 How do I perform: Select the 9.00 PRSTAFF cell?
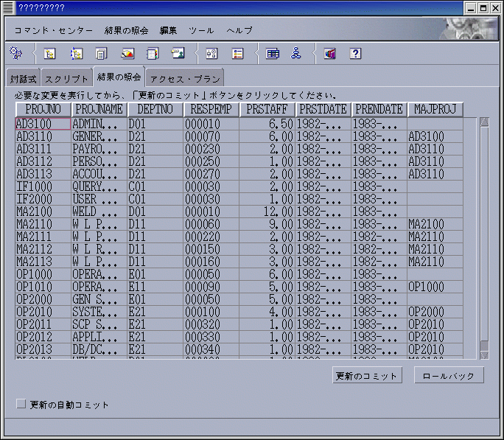pos(267,224)
